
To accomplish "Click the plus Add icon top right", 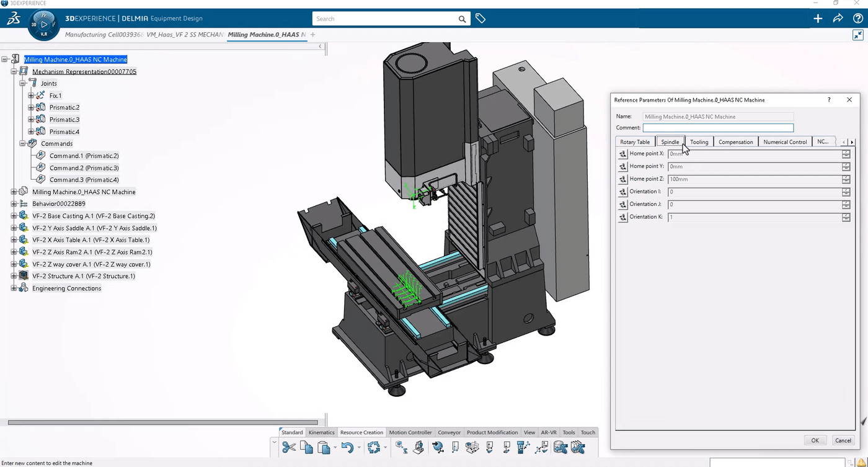I will coord(818,19).
